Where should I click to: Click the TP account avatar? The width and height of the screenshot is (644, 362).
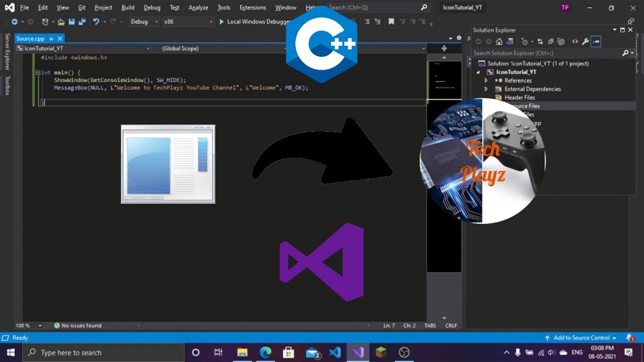(x=565, y=8)
